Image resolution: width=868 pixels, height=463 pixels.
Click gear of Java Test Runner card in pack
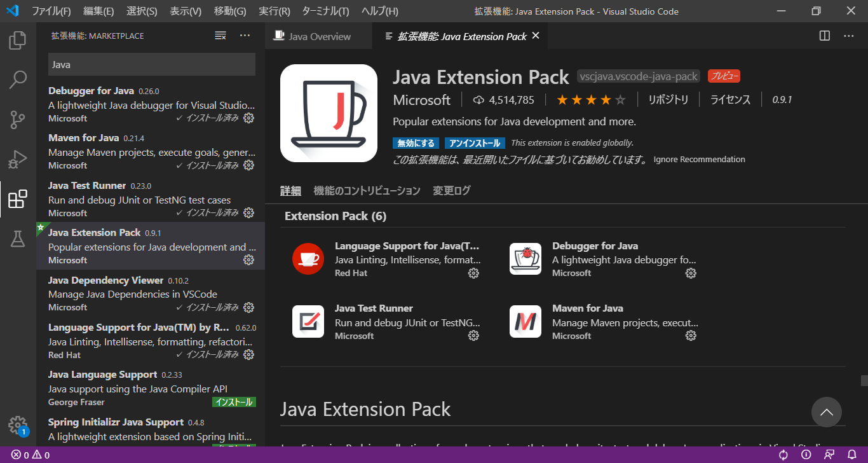(473, 335)
